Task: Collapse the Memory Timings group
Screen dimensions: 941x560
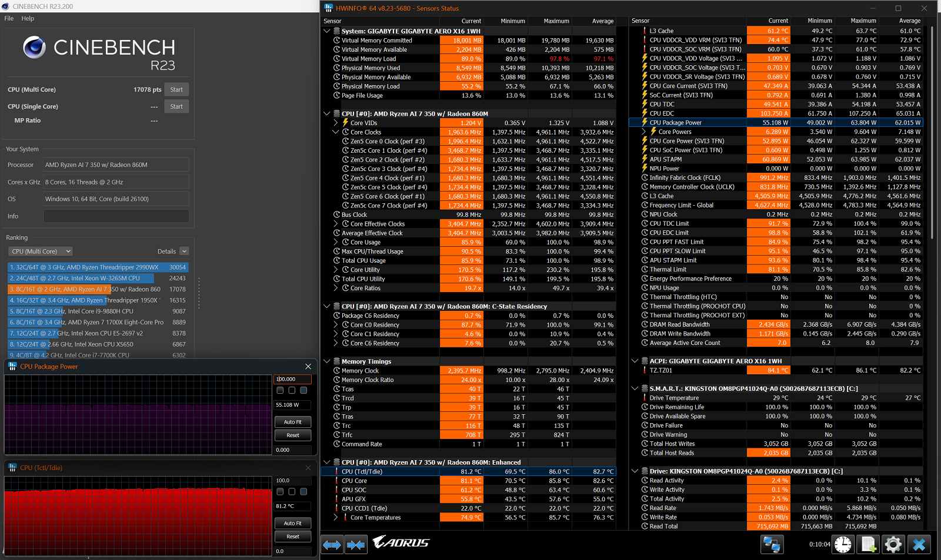Action: click(327, 361)
